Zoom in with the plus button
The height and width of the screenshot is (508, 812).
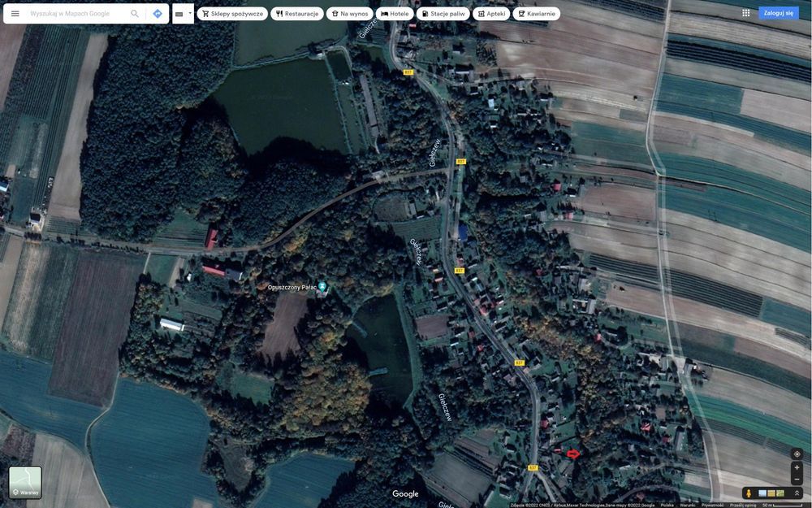point(797,467)
